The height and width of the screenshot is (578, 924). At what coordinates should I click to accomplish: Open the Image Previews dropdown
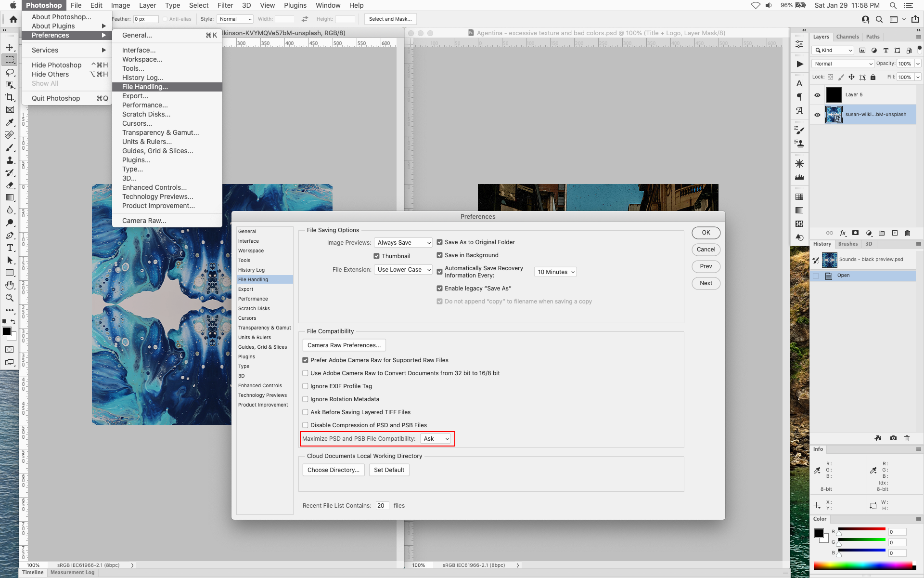403,242
